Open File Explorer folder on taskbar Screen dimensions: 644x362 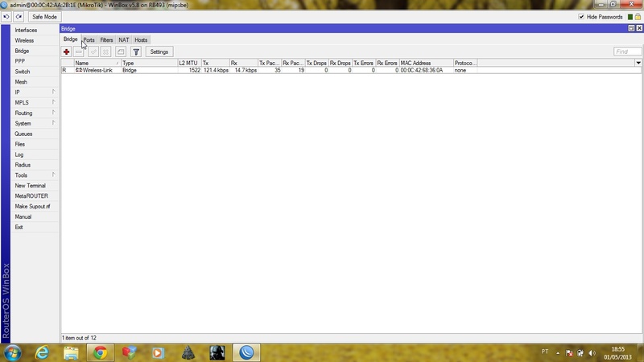pos(71,352)
